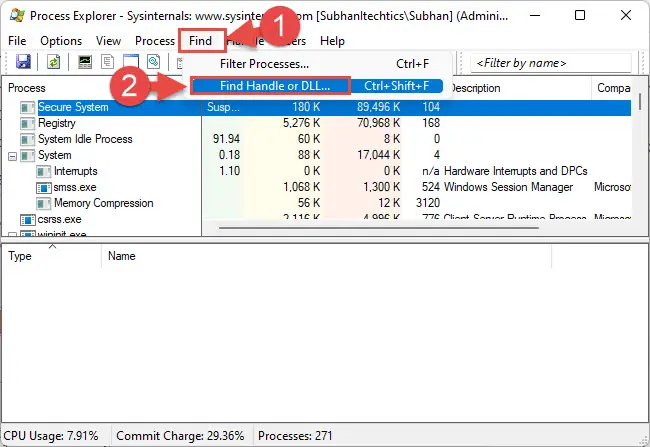Click the process list vertical scrollbar
This screenshot has height=447, width=650.
pos(640,102)
